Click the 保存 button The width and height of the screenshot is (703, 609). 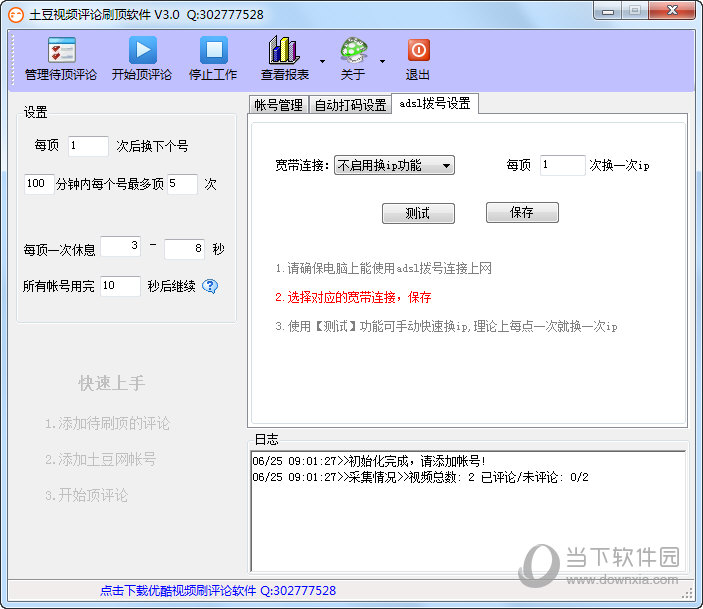(x=522, y=213)
